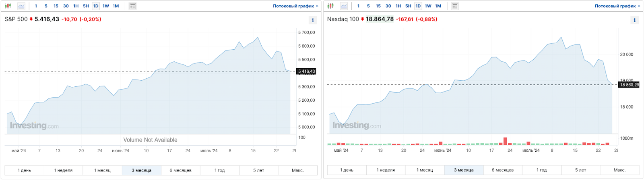The width and height of the screenshot is (644, 180).
Task: Select 1 день range for Nasdaq 100
Action: tap(347, 170)
